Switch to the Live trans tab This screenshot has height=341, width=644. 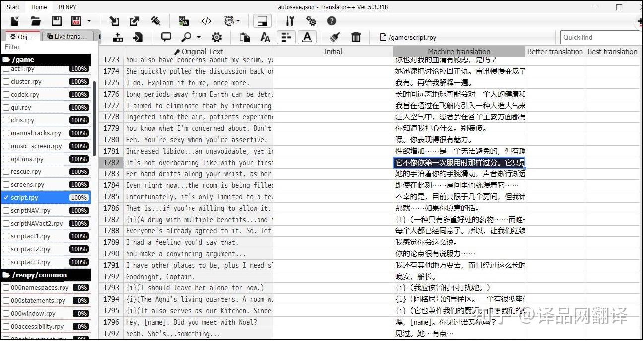pos(68,36)
